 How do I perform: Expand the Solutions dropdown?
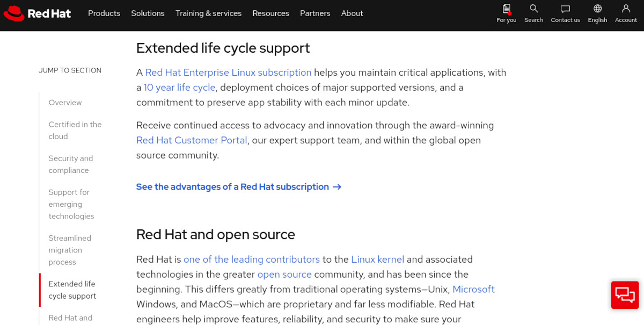click(x=148, y=13)
